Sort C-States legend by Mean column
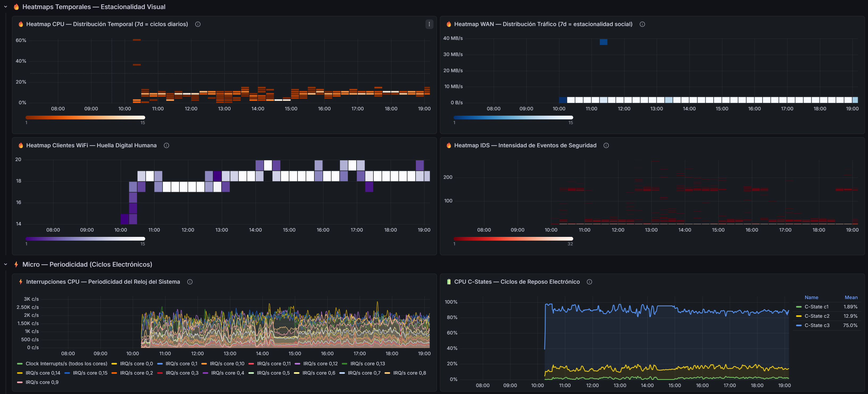 click(851, 297)
